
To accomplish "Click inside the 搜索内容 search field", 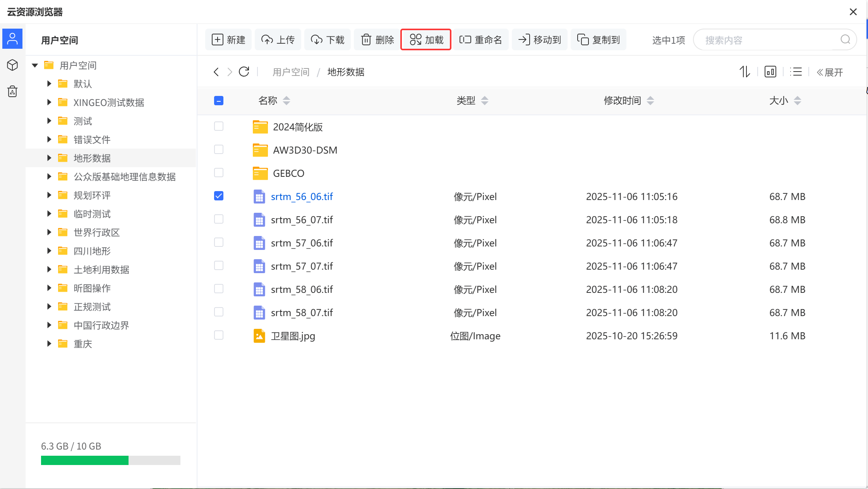I will coord(774,39).
